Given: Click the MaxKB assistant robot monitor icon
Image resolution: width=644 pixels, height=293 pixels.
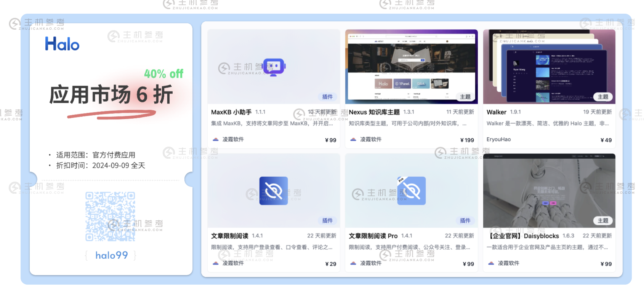Looking at the screenshot, I should (x=274, y=67).
